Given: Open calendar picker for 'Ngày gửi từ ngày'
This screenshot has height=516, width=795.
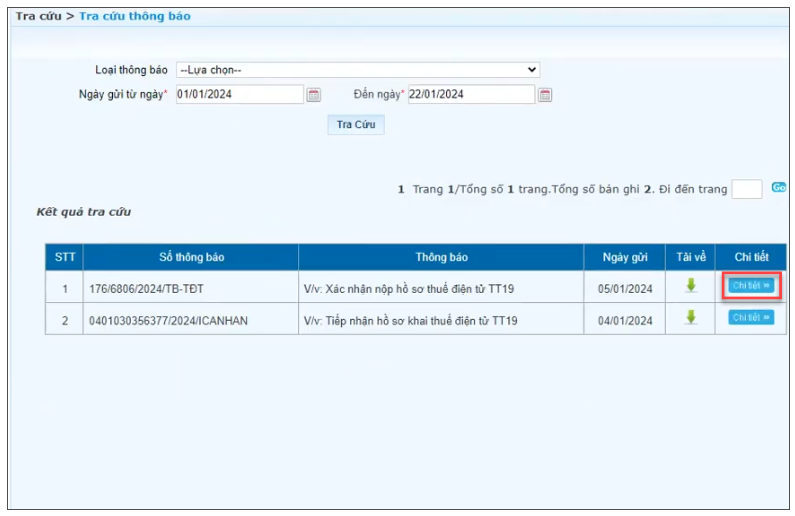Looking at the screenshot, I should click(x=313, y=95).
